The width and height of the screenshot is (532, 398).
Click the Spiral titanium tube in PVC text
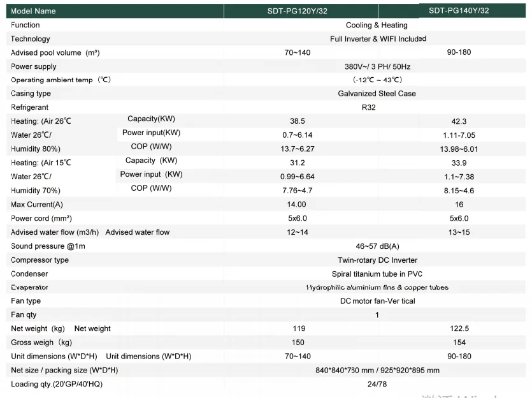(377, 274)
